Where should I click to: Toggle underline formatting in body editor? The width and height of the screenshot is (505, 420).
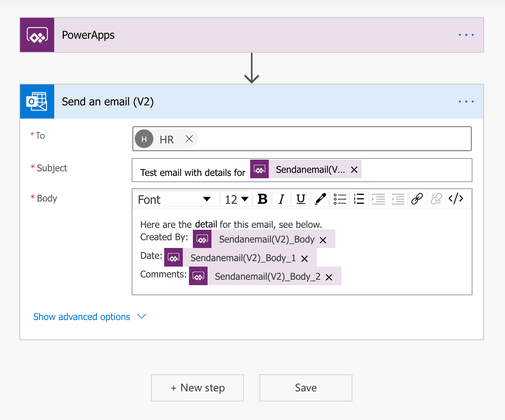pyautogui.click(x=301, y=199)
